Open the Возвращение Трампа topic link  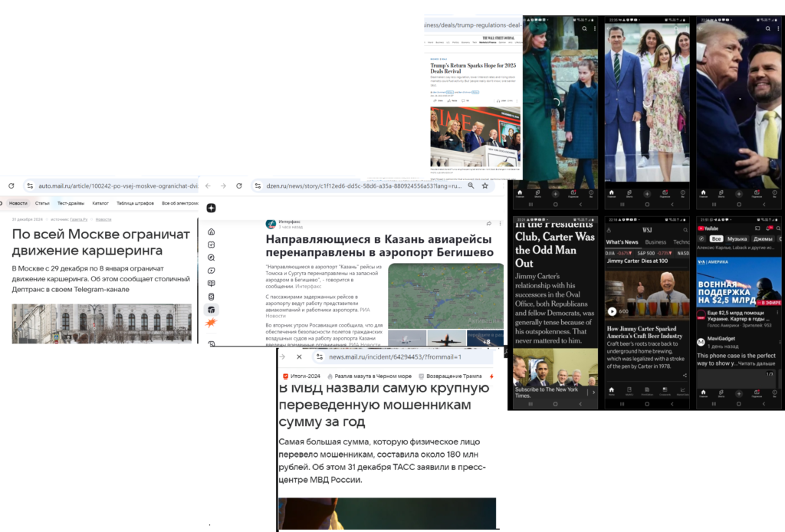coord(450,376)
